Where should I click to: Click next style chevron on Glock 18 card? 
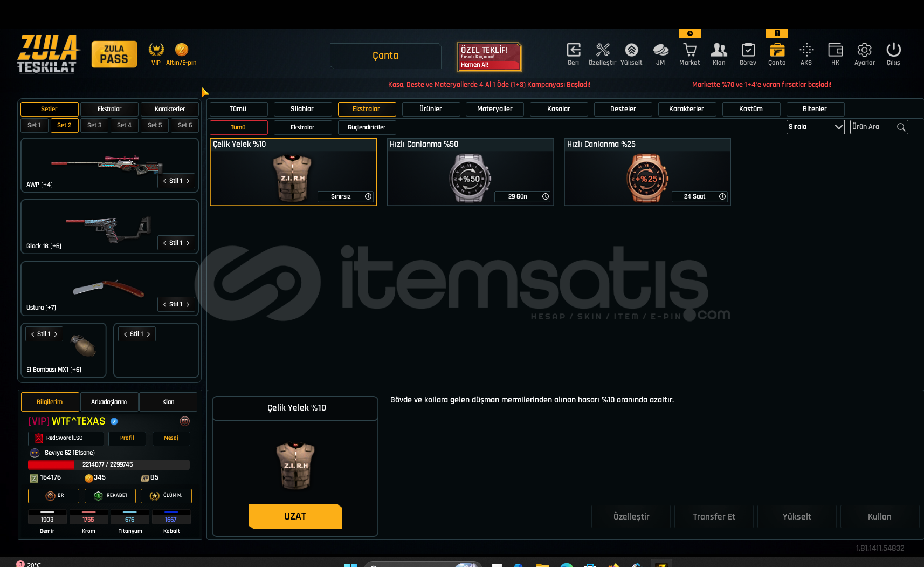pos(188,243)
